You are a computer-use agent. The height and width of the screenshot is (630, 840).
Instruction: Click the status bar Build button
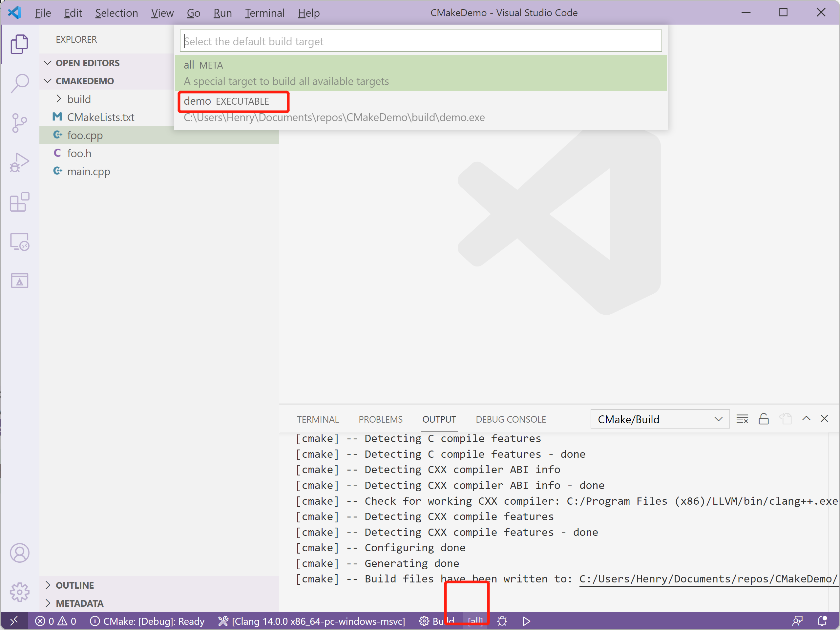click(x=437, y=621)
